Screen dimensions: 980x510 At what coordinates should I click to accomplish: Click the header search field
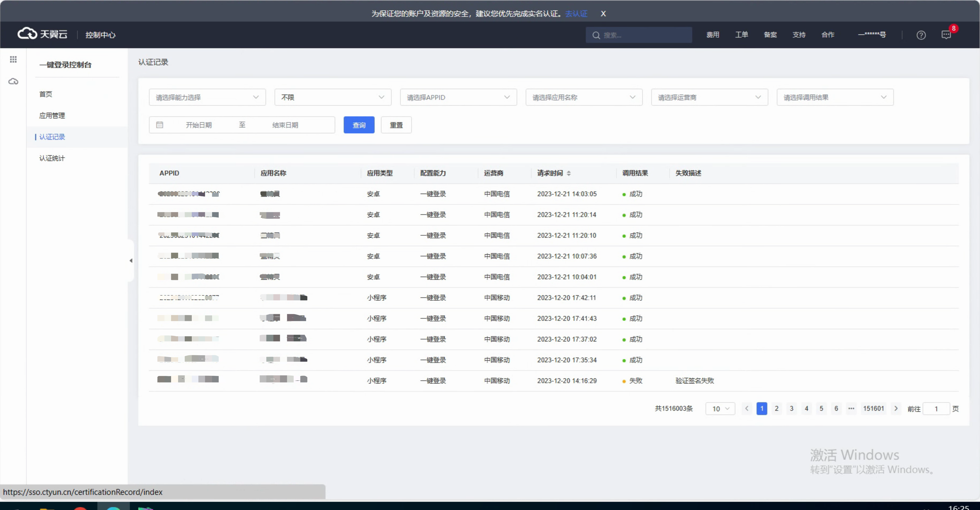[639, 35]
